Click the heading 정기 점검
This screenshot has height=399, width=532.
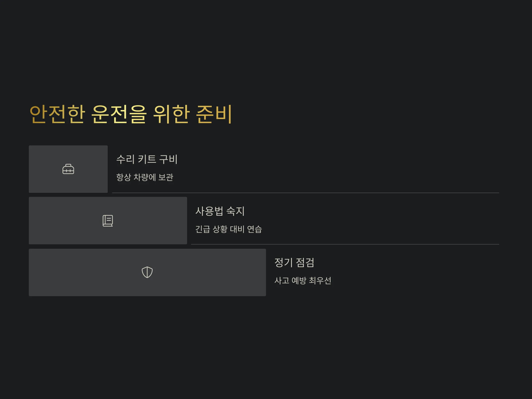click(x=294, y=262)
